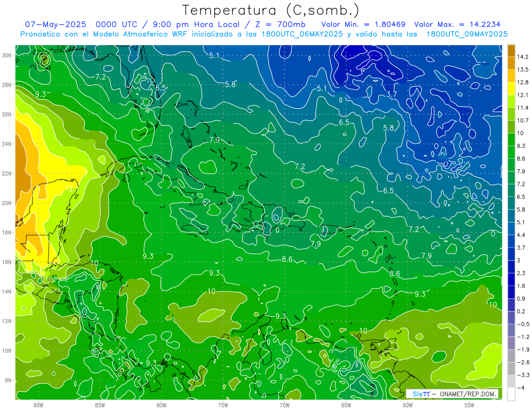Click the "28N" latitude label
This screenshot has height=411, width=532.
[7, 85]
